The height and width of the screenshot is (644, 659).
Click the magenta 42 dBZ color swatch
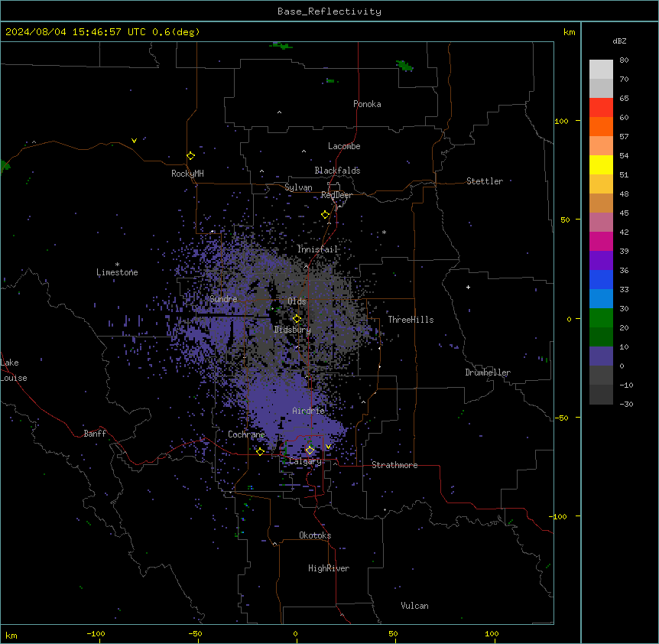(x=601, y=241)
